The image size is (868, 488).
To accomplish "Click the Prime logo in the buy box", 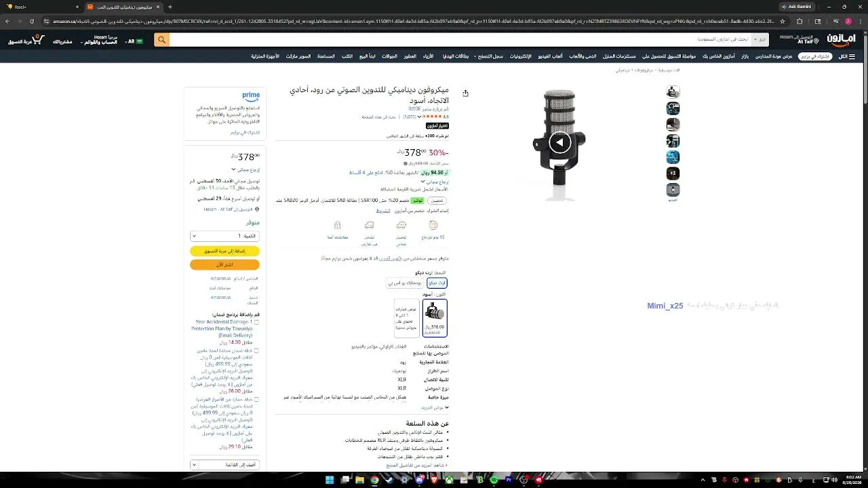I will (251, 96).
